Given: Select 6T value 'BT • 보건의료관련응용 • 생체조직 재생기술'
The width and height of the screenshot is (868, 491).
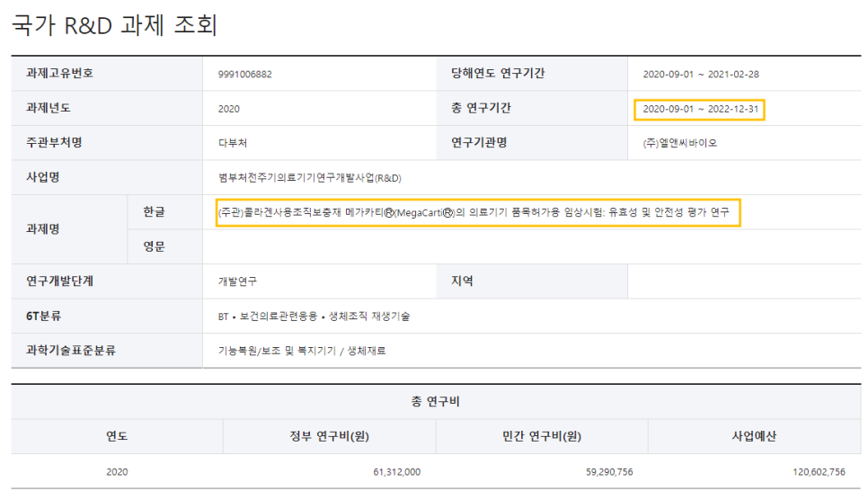Looking at the screenshot, I should 314,317.
